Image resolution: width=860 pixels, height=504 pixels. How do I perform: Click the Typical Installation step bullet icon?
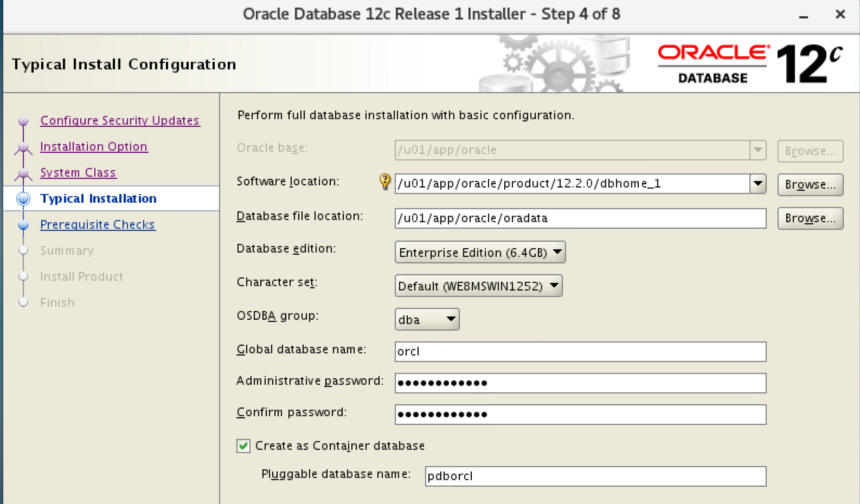tap(23, 199)
